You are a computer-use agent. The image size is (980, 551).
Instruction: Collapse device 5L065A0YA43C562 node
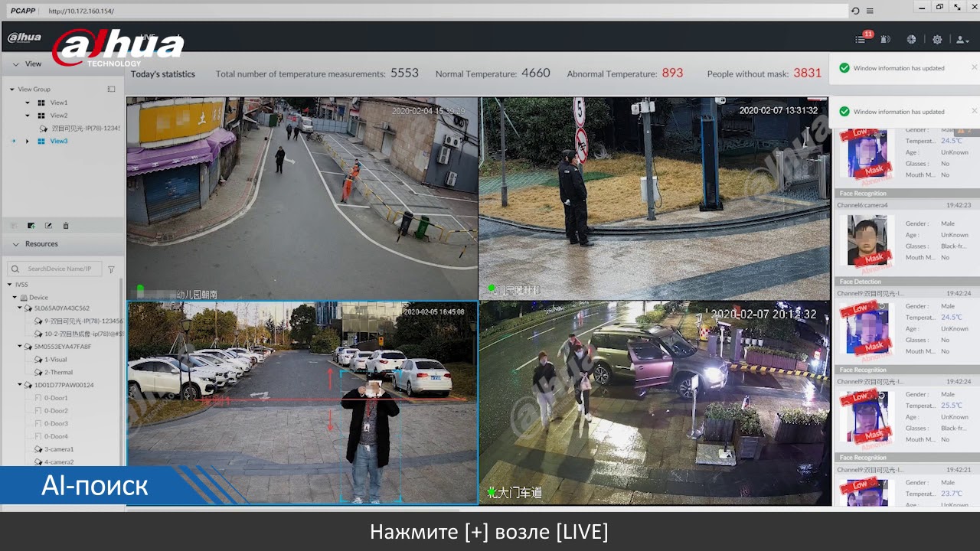point(20,308)
